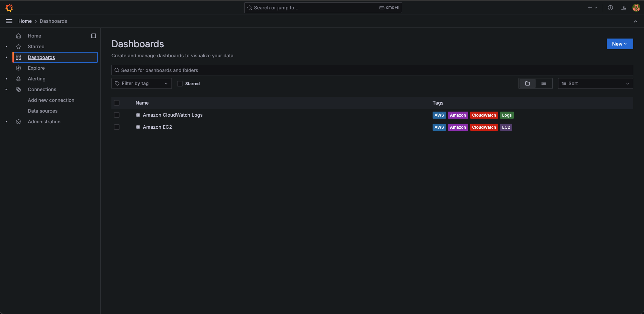Image resolution: width=644 pixels, height=314 pixels.
Task: Click the EC2 tag
Action: [506, 127]
